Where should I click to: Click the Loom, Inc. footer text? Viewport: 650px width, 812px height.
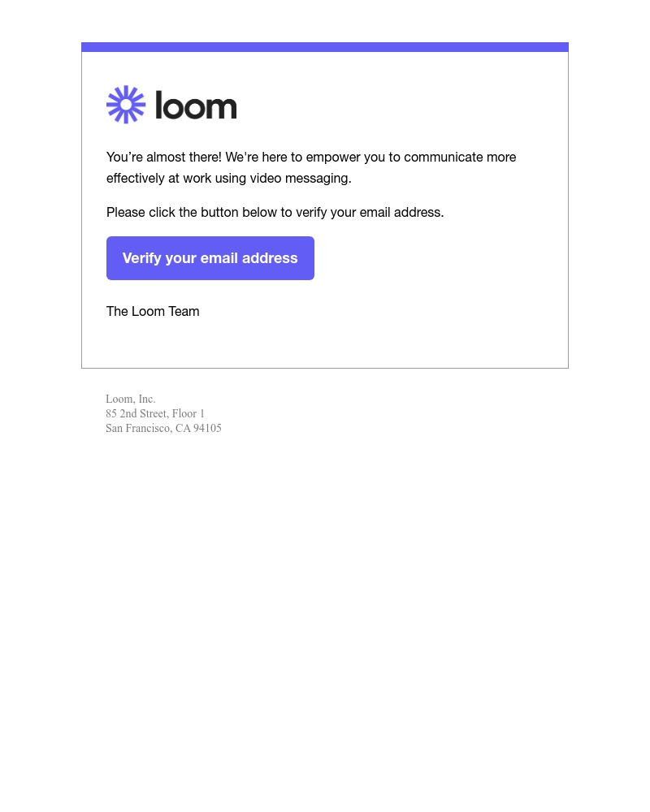(130, 399)
